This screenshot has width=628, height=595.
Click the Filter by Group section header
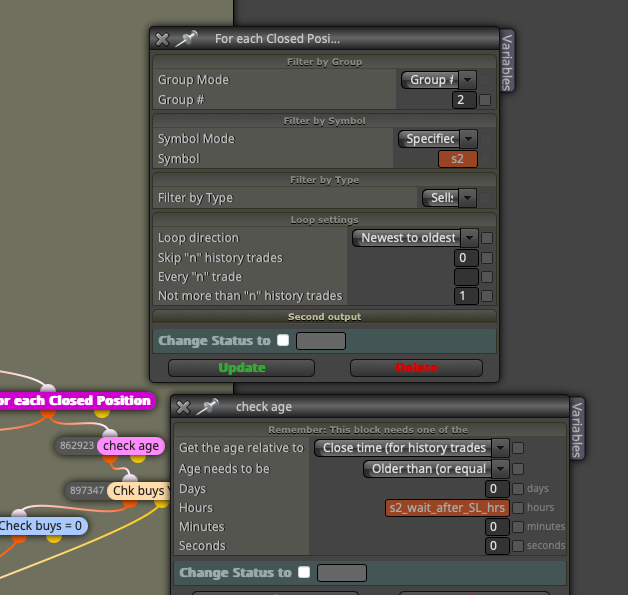pos(324,62)
